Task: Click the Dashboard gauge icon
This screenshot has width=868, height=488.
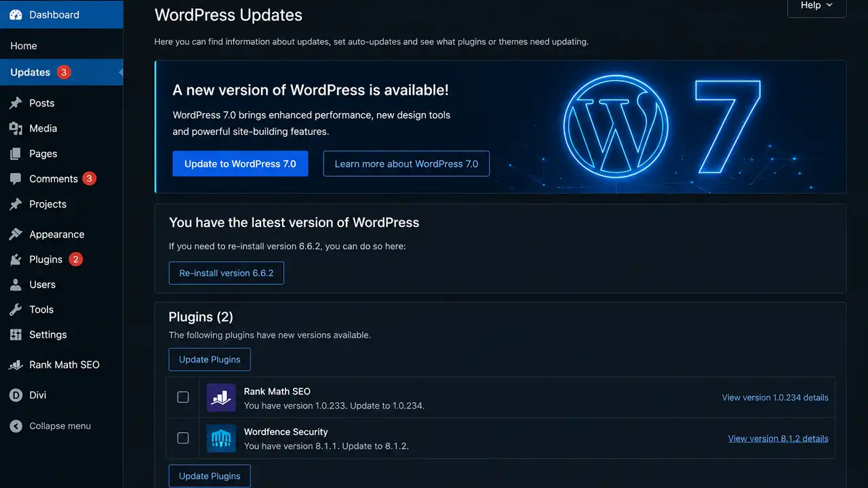Action: 16,14
